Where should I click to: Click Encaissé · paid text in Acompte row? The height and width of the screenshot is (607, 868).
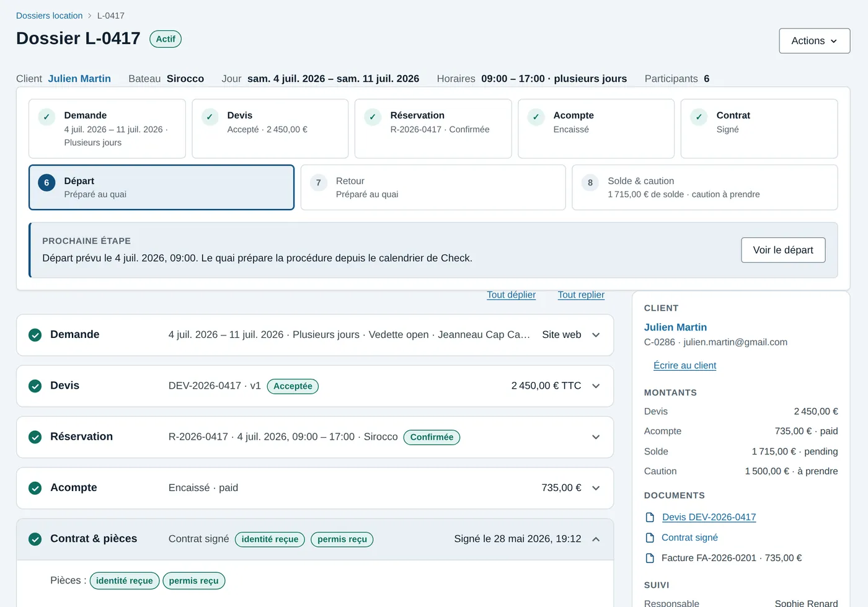click(x=203, y=488)
